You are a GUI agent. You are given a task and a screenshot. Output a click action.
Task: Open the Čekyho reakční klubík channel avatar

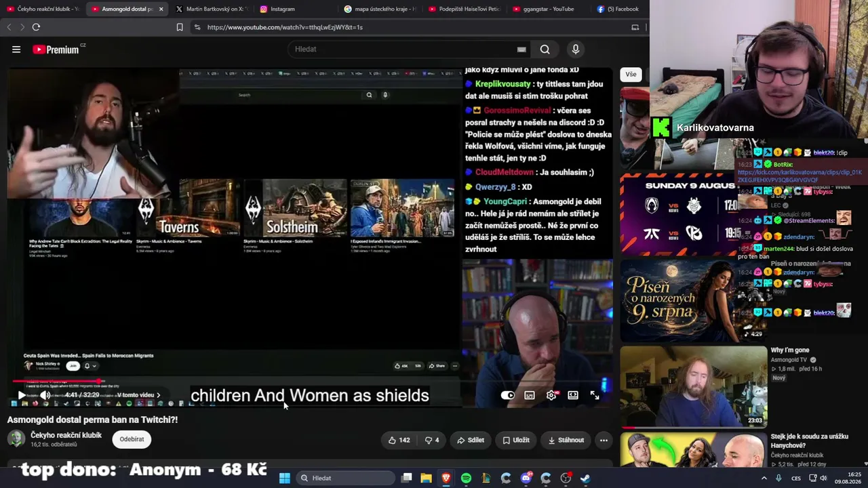[x=16, y=439]
